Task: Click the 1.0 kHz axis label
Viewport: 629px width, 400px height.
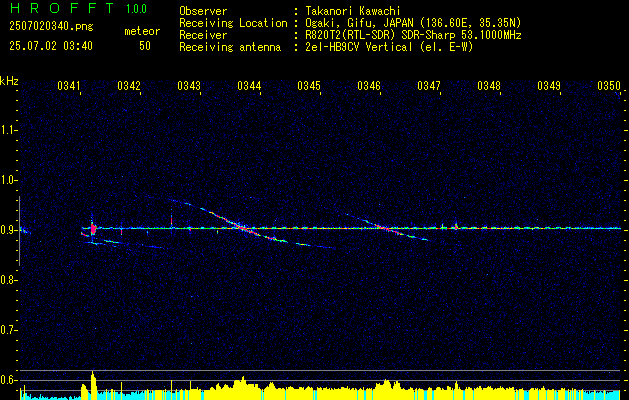Action: (7, 180)
